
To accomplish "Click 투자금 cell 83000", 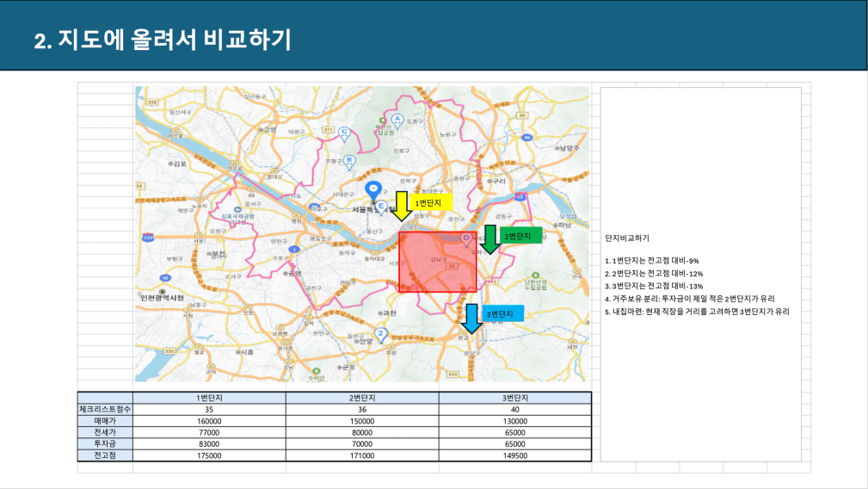I will coord(209,444).
